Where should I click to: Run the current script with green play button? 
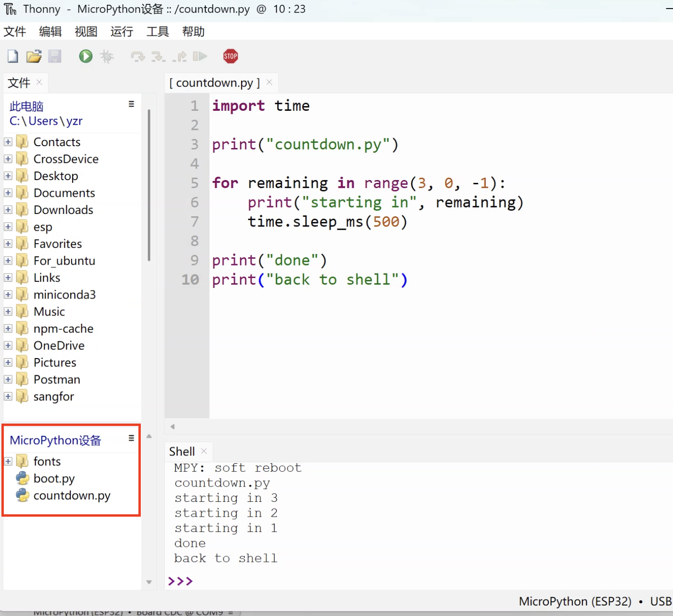[x=86, y=56]
